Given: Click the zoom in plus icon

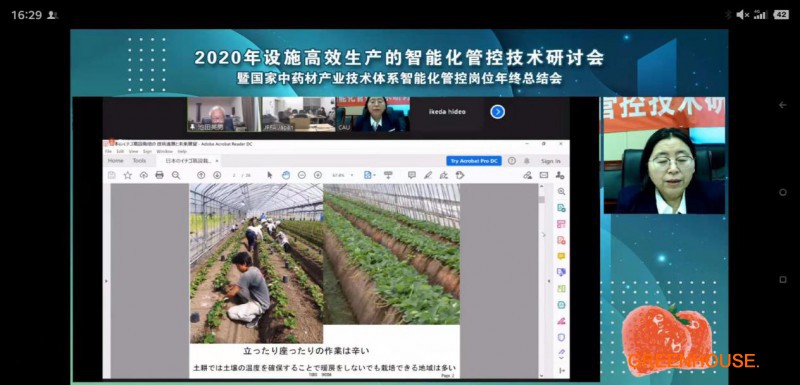Looking at the screenshot, I should (x=318, y=175).
